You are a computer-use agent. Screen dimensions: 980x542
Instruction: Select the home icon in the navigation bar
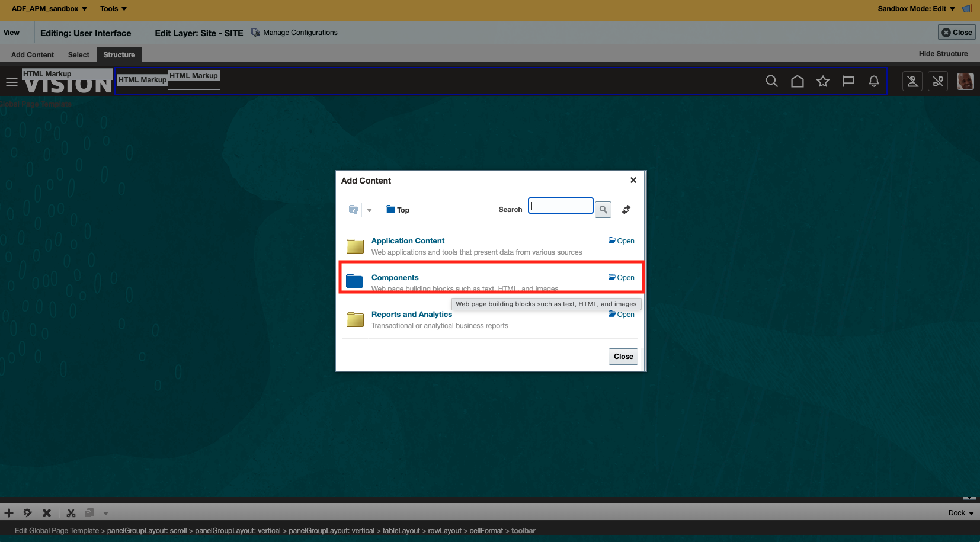(x=797, y=81)
